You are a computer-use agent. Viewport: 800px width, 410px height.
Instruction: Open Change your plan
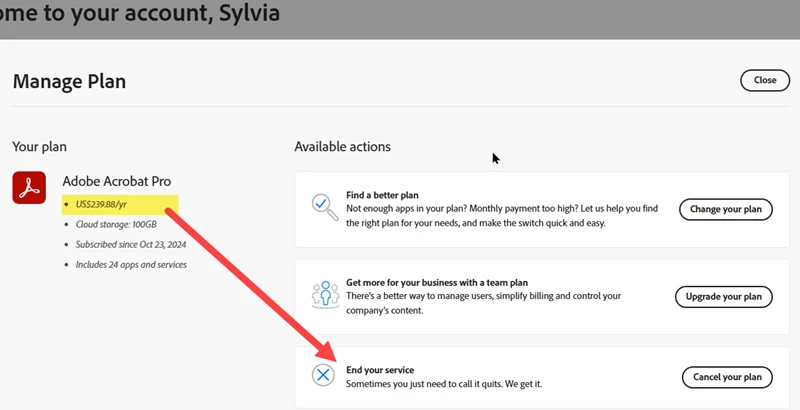(x=726, y=209)
